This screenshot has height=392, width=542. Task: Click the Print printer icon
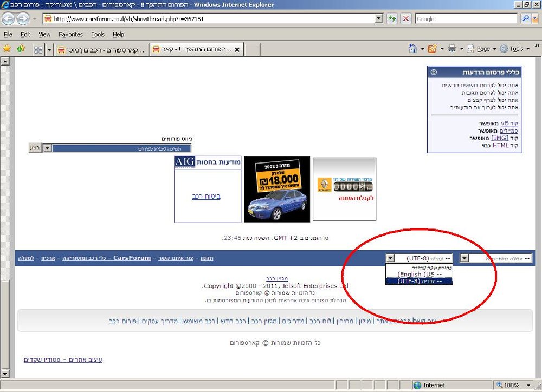point(452,49)
